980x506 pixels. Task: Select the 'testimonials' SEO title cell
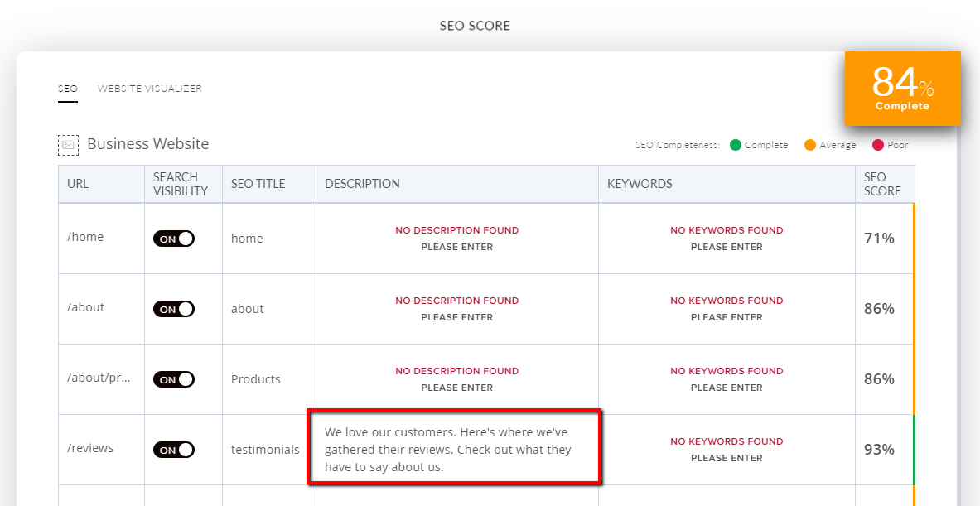pos(265,450)
